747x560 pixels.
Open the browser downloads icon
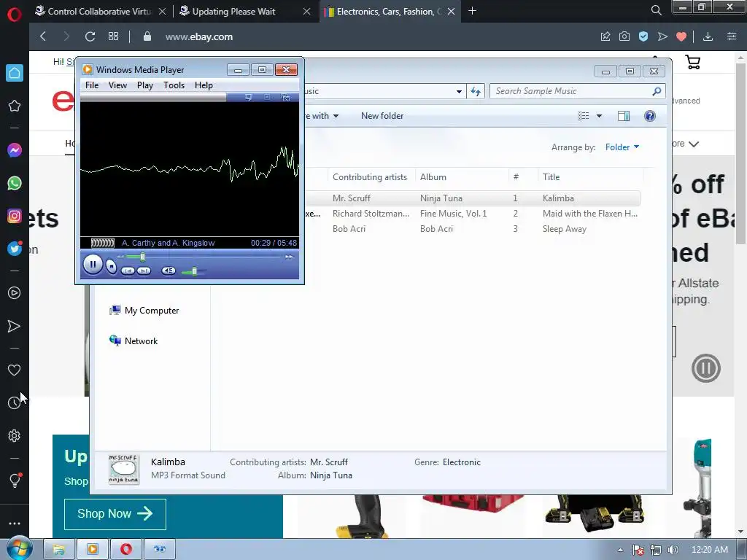[x=708, y=36]
